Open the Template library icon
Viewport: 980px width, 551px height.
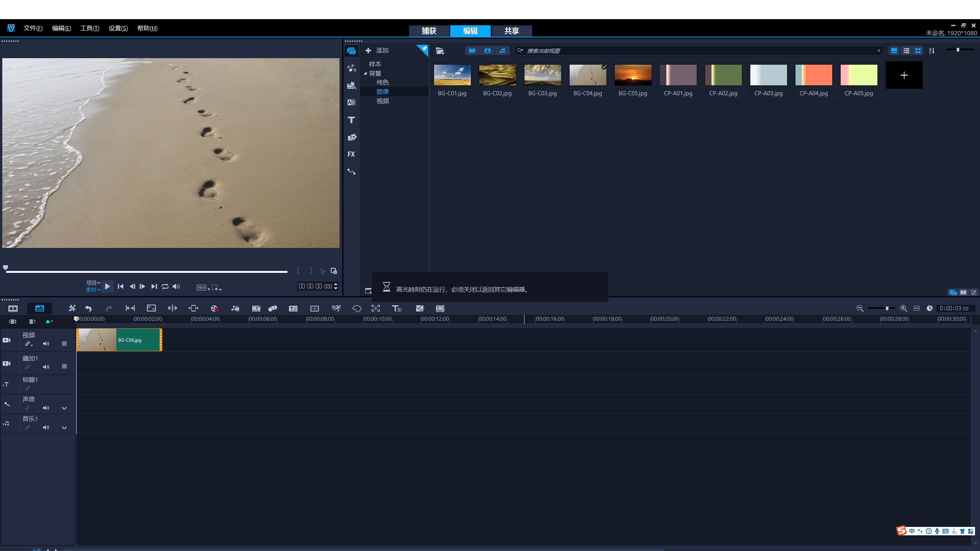[x=351, y=85]
